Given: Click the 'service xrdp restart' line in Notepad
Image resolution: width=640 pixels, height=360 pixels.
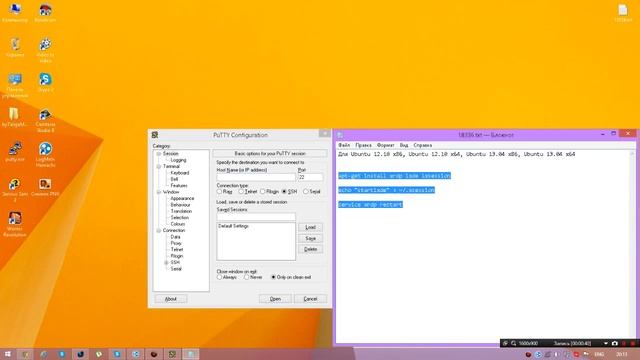Looking at the screenshot, I should 370,204.
